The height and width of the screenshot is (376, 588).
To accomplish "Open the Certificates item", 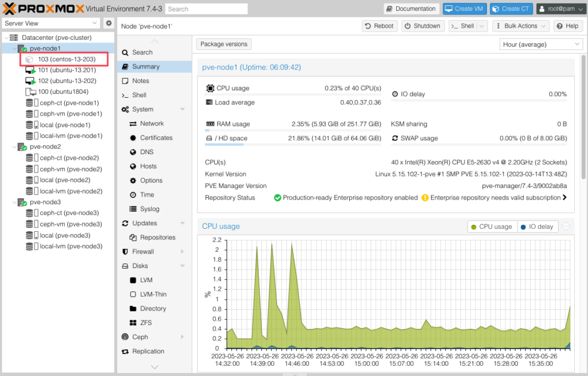I will (x=154, y=138).
